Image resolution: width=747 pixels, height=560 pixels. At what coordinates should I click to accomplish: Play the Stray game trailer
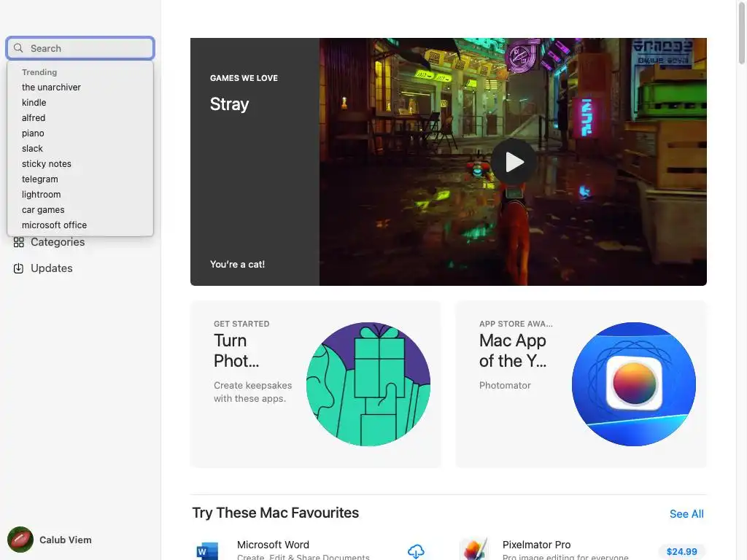pos(514,162)
